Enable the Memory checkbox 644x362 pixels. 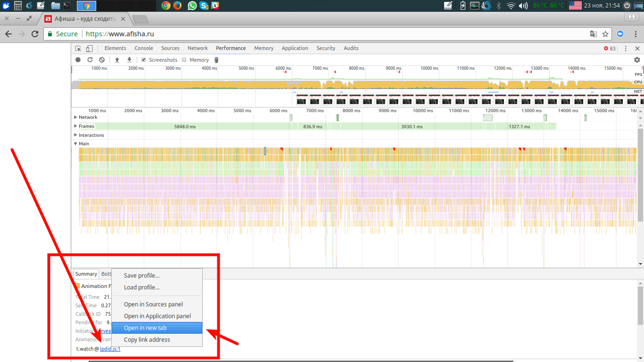click(184, 60)
